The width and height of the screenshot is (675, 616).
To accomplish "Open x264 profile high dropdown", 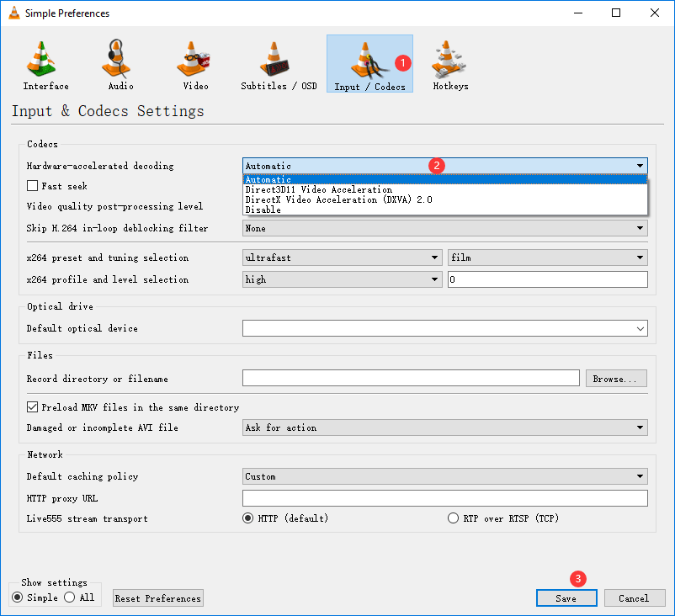I will click(343, 279).
